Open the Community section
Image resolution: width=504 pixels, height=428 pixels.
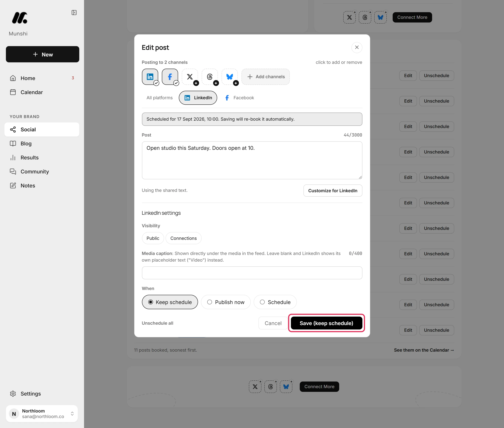pos(42,172)
